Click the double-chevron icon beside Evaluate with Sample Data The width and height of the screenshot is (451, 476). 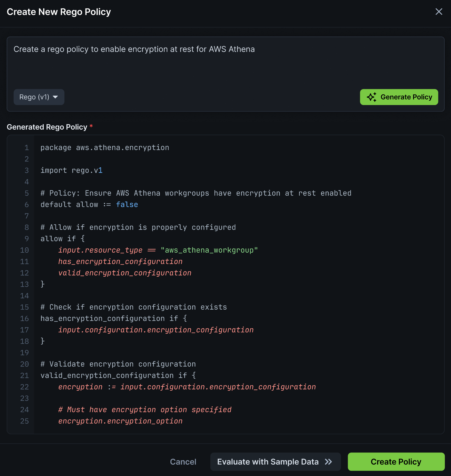[328, 462]
